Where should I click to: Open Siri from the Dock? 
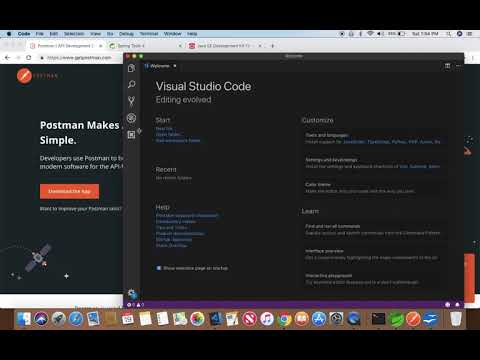point(41,319)
